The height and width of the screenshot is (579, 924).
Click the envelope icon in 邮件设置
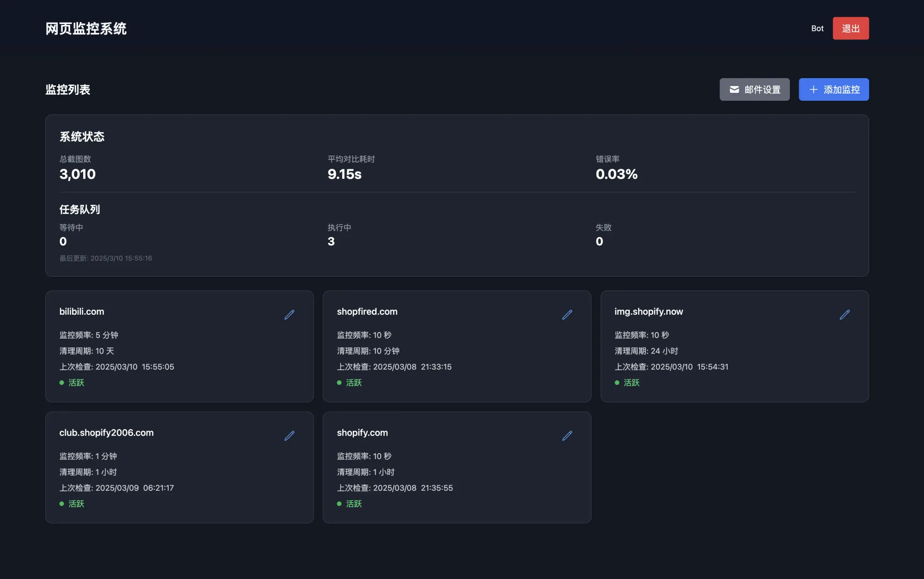tap(735, 89)
